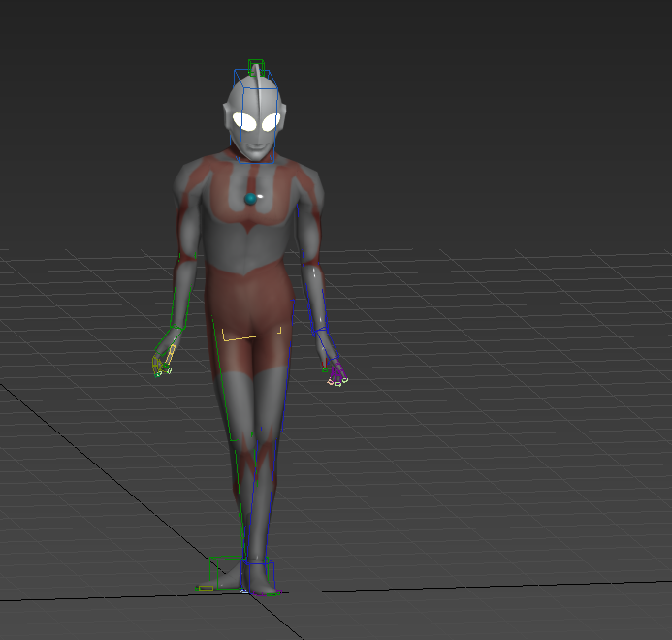This screenshot has height=640, width=672.
Task: Select the small green box atop head crest
Action: (256, 67)
